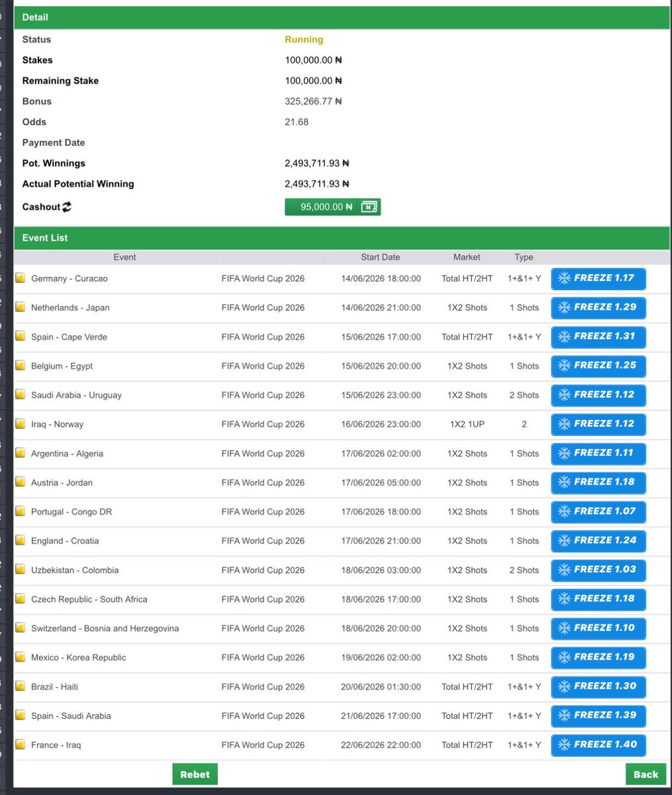The width and height of the screenshot is (672, 795).
Task: Click yellow status icon for France - Iraq
Action: point(21,745)
